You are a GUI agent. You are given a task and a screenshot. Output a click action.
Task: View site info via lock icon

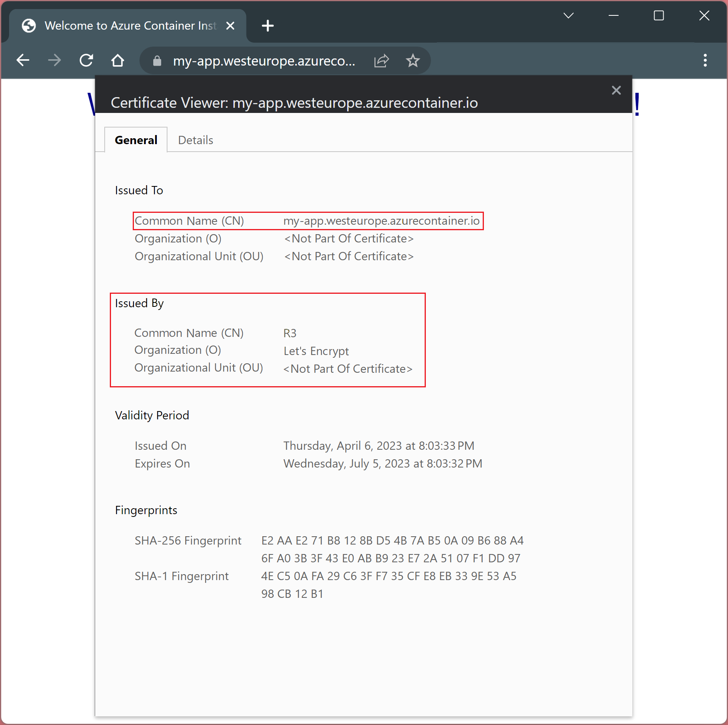(157, 61)
